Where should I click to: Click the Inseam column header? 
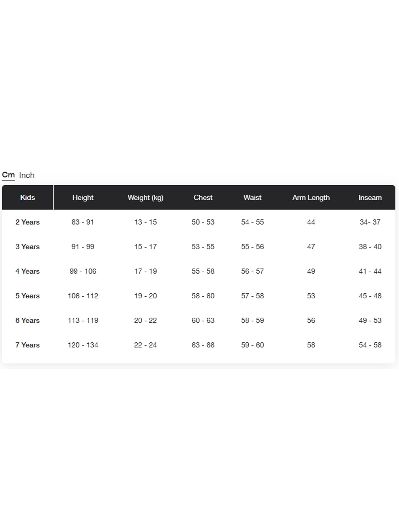tap(370, 197)
